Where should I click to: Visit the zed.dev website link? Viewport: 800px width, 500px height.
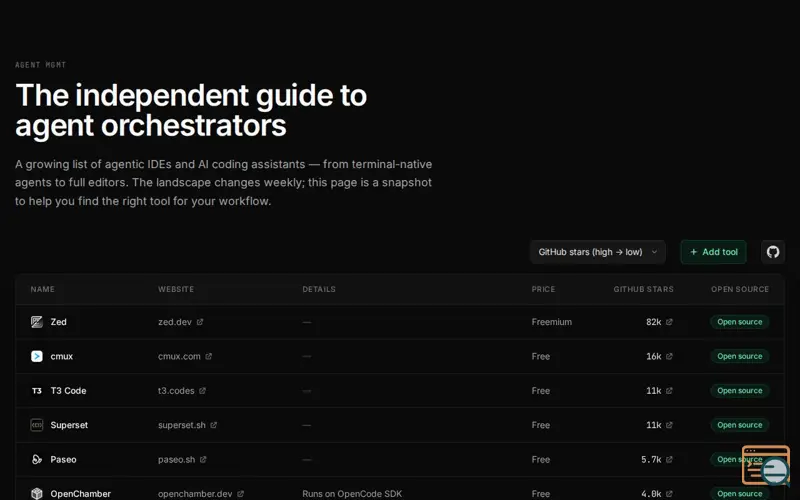pyautogui.click(x=174, y=322)
